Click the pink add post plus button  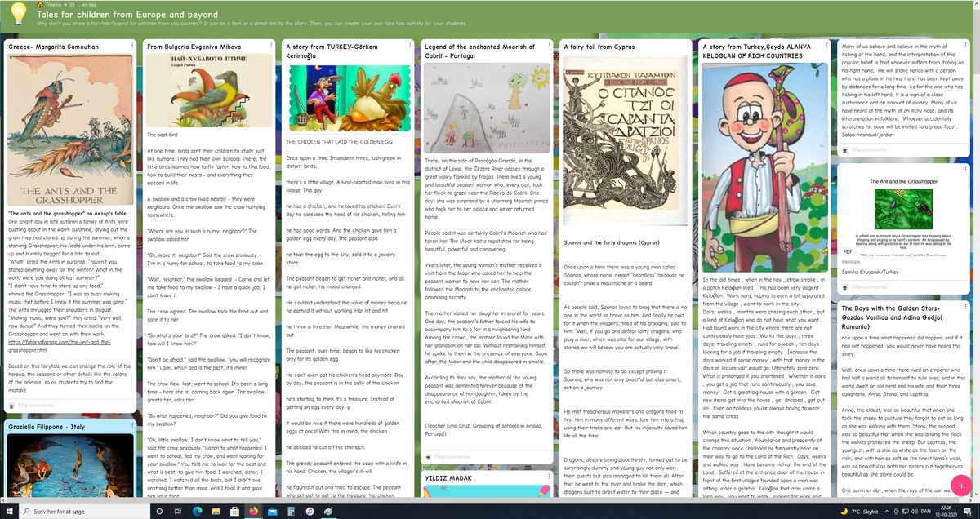[x=961, y=486]
